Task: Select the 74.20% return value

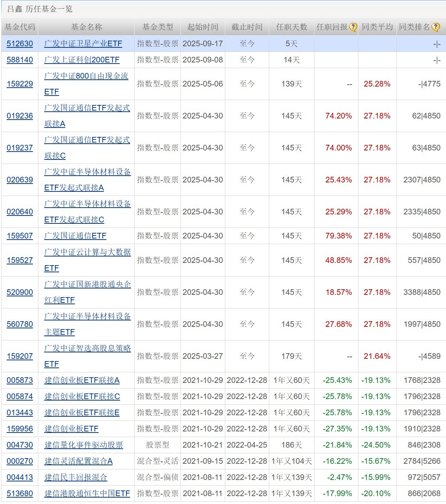Action: point(338,116)
